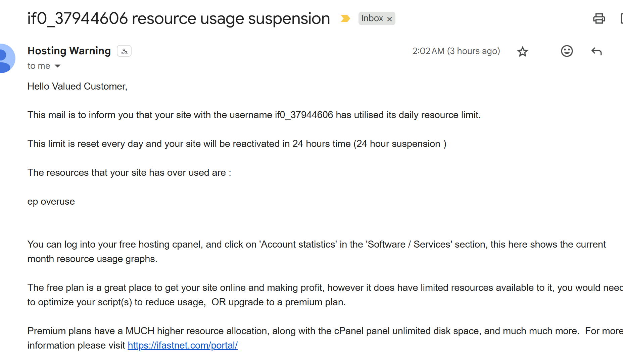
Task: Click the 'Hello Valued Customer' greeting
Action: [x=77, y=86]
